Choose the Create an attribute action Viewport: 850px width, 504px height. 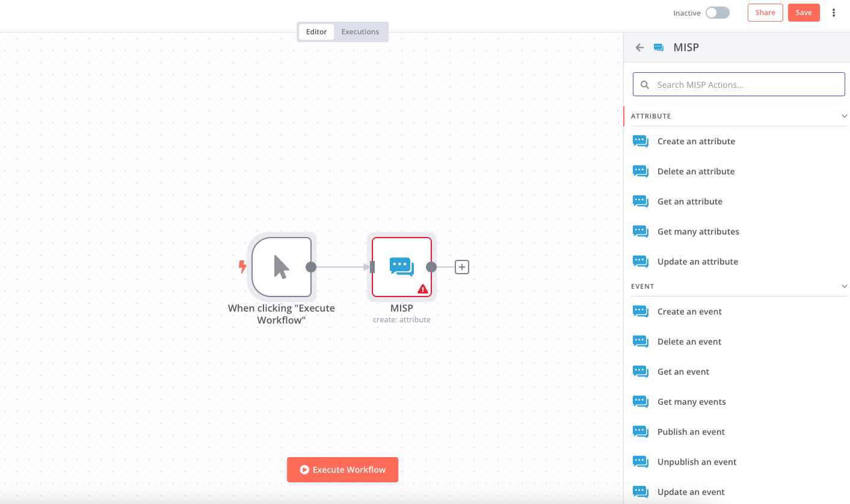pyautogui.click(x=696, y=141)
